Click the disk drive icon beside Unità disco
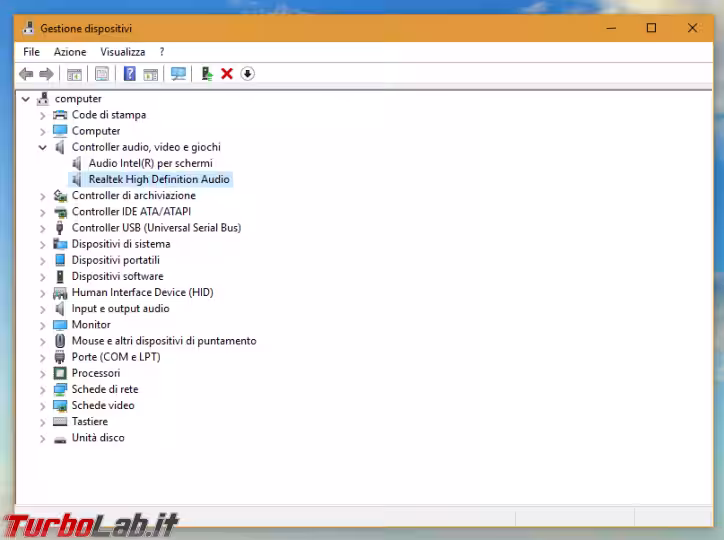The image size is (724, 540). (x=60, y=439)
